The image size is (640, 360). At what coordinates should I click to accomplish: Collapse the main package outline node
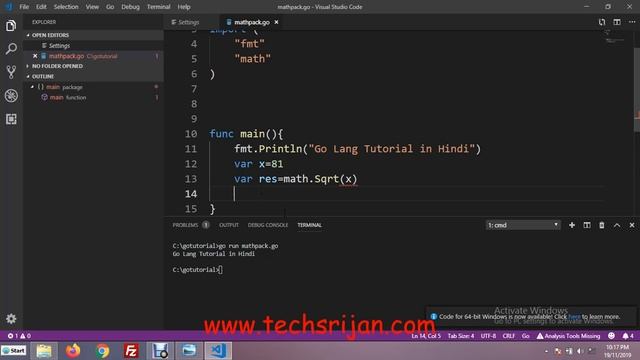pyautogui.click(x=32, y=87)
